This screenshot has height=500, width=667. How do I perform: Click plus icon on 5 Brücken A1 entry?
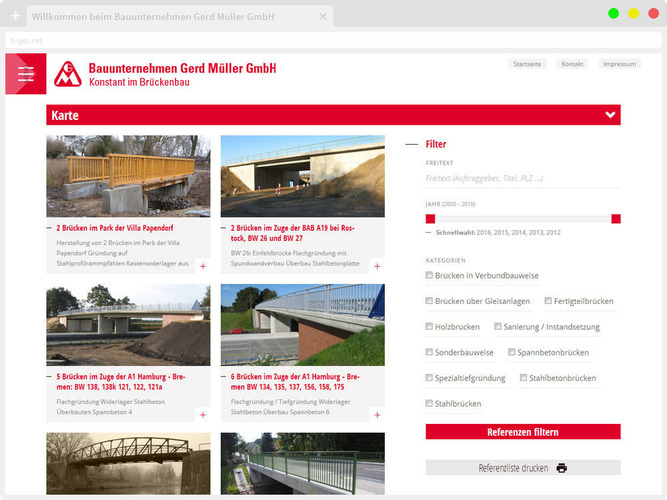tap(203, 414)
